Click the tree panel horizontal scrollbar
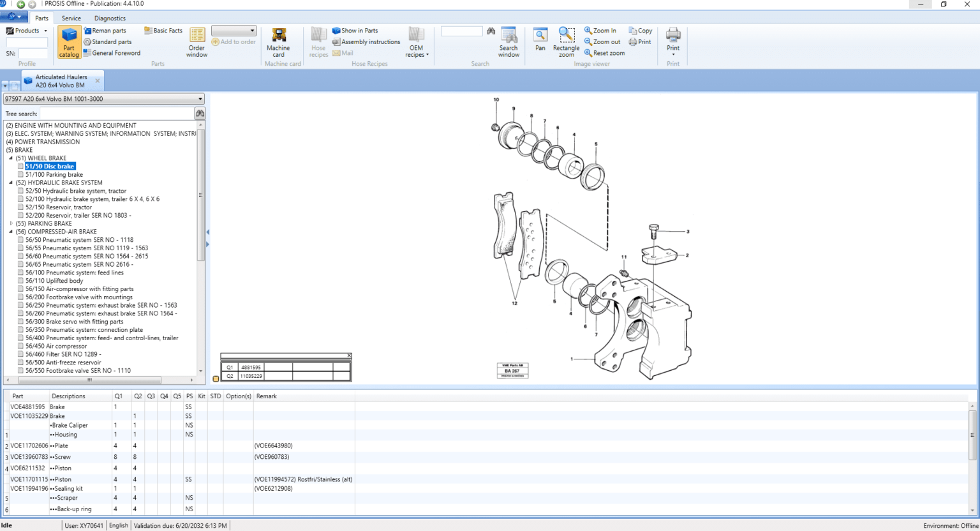Image resolution: width=980 pixels, height=531 pixels. point(89,380)
